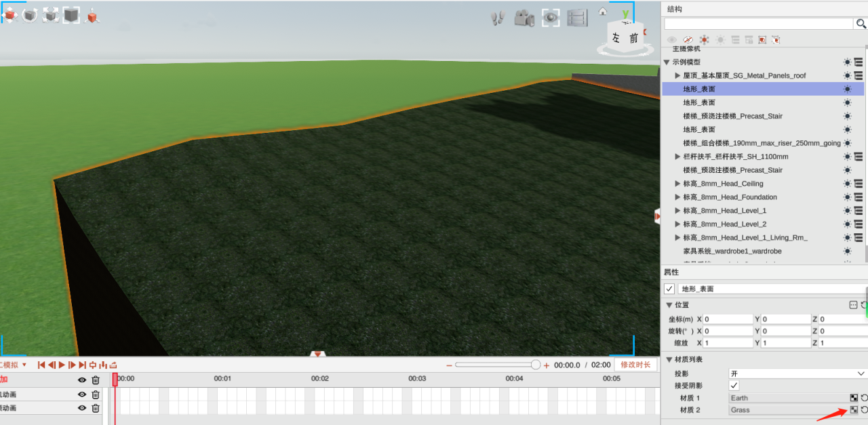868x425 pixels.
Task: Select the 楼梯_组合楼梯_190mm_max_riser tree item
Action: [762, 143]
